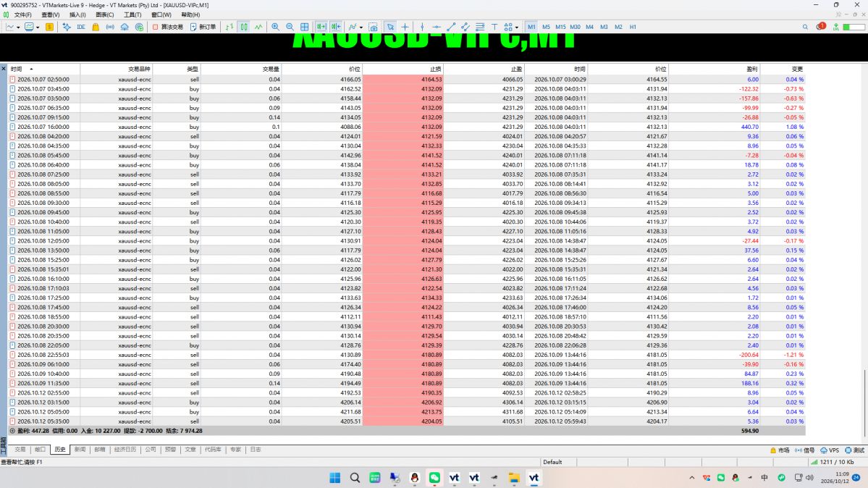Click the yellow dollar-sign icon in the toolbar
This screenshot has height=488, width=868.
(x=49, y=27)
